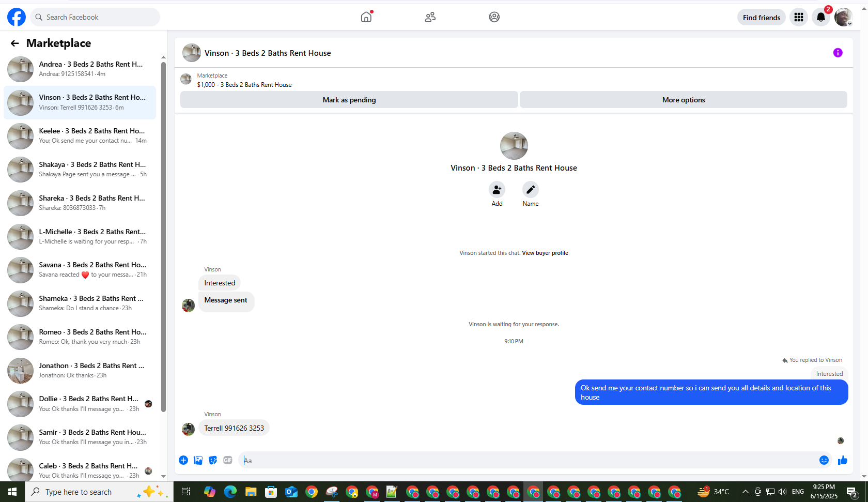The image size is (868, 502).
Task: Open the emoji picker in composer
Action: click(x=824, y=460)
